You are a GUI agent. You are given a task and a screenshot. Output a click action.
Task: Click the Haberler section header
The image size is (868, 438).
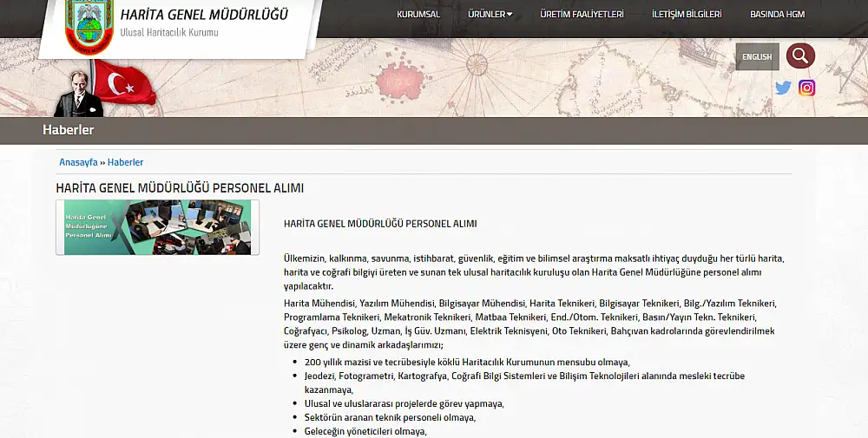[68, 130]
